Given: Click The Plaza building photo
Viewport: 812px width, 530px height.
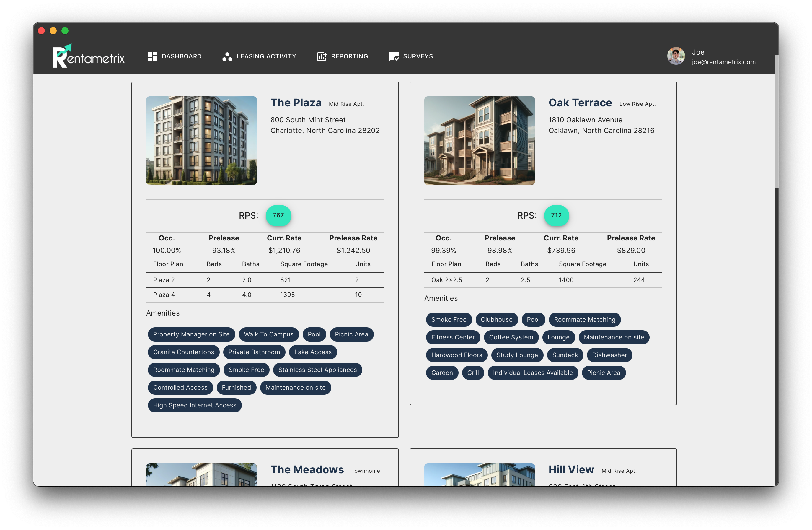Looking at the screenshot, I should 201,141.
